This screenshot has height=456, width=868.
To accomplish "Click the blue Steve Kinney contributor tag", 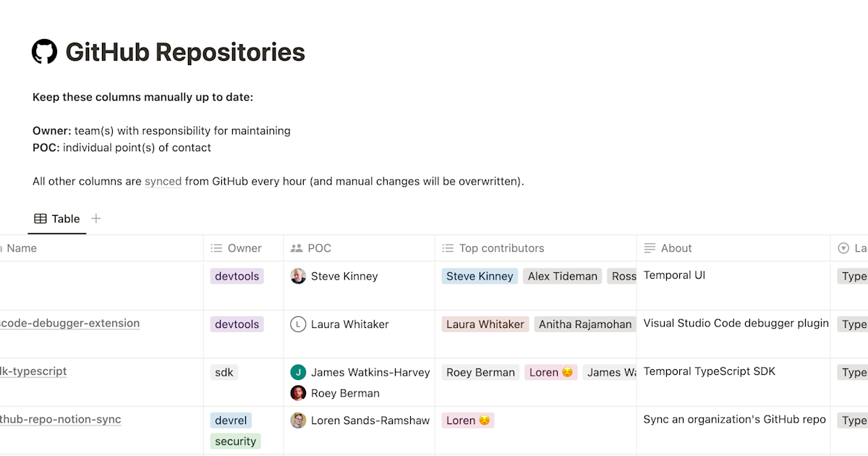I will 480,276.
